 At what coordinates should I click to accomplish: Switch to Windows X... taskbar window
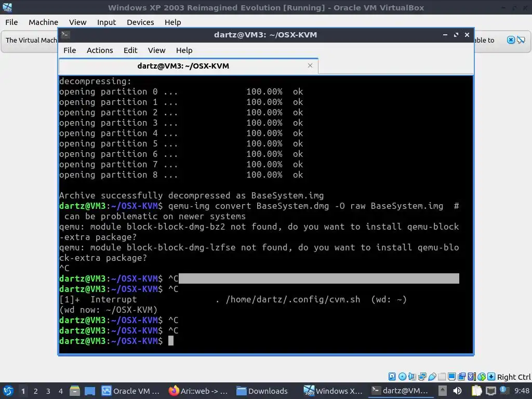[333, 391]
